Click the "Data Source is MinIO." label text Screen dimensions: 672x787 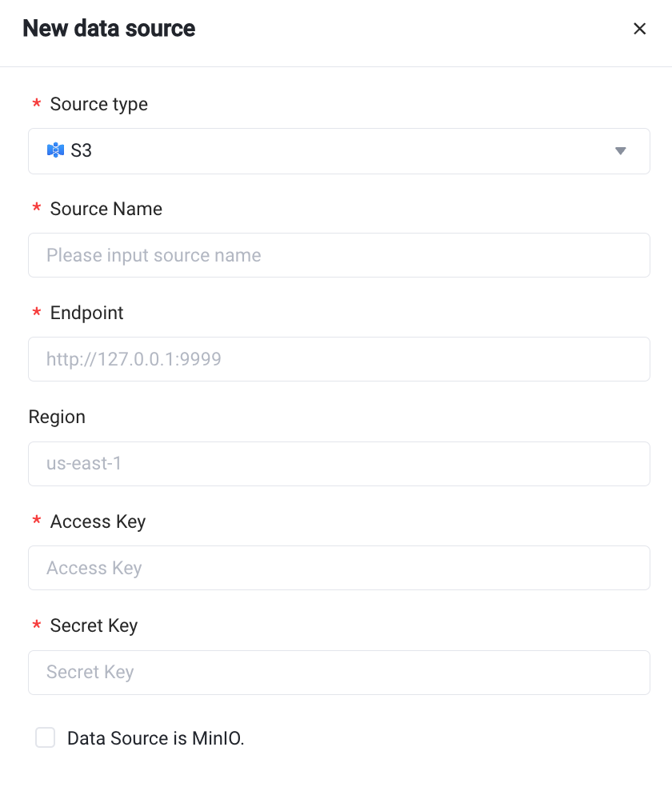[x=156, y=738]
